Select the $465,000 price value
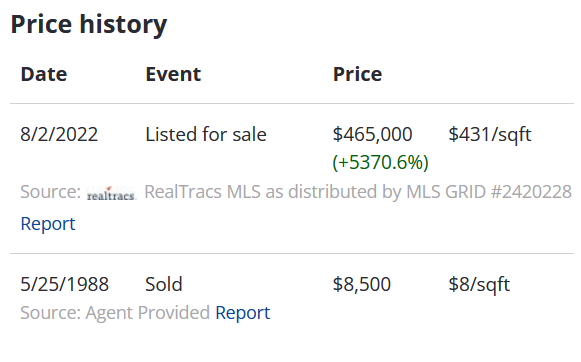Screen dimensions: 581x362 tap(372, 134)
